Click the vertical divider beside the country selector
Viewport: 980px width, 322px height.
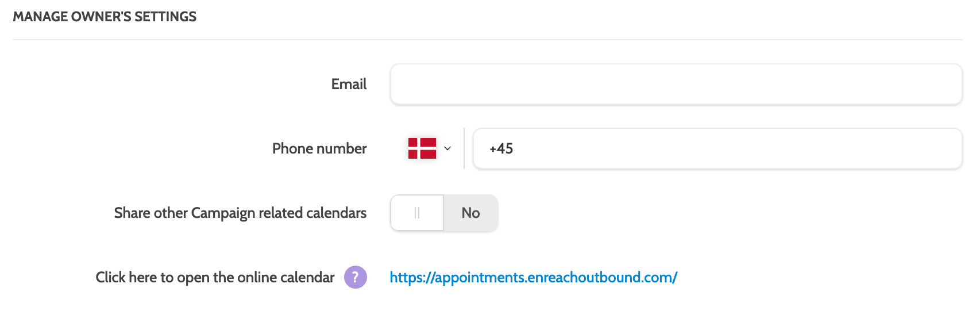click(x=464, y=148)
